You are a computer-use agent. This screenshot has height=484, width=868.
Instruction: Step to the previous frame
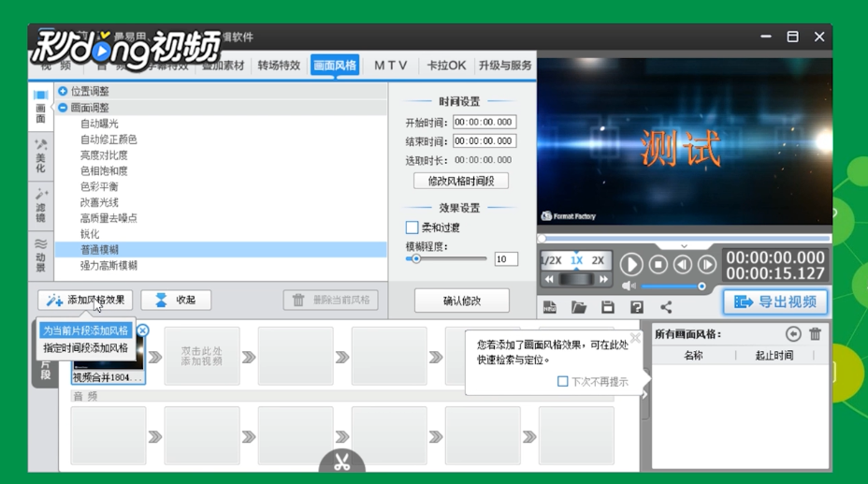pos(683,265)
